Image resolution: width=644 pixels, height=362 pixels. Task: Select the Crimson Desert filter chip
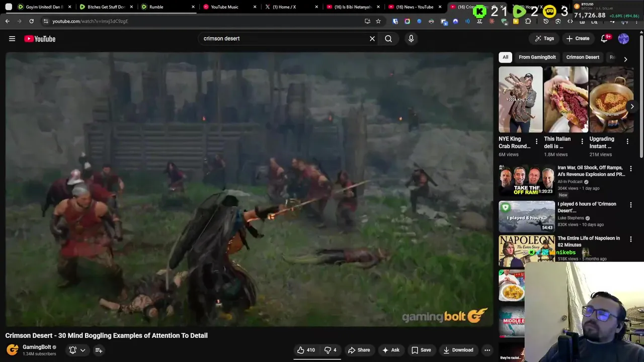(x=583, y=57)
